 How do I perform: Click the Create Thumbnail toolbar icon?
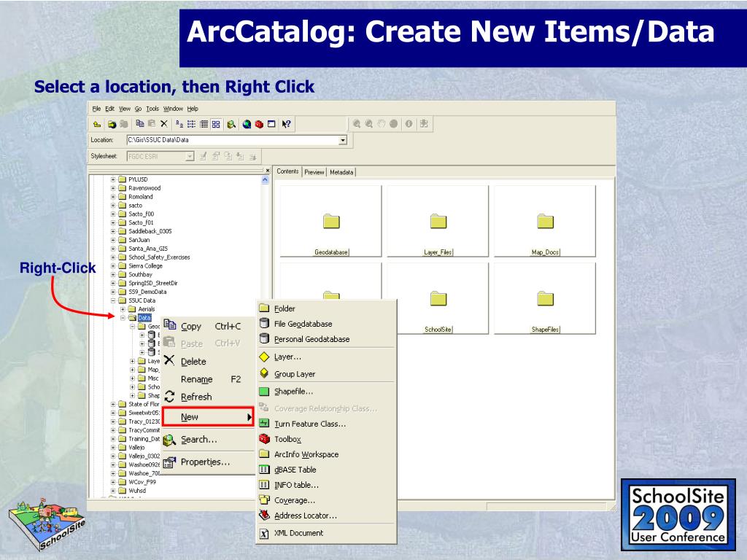click(x=424, y=124)
